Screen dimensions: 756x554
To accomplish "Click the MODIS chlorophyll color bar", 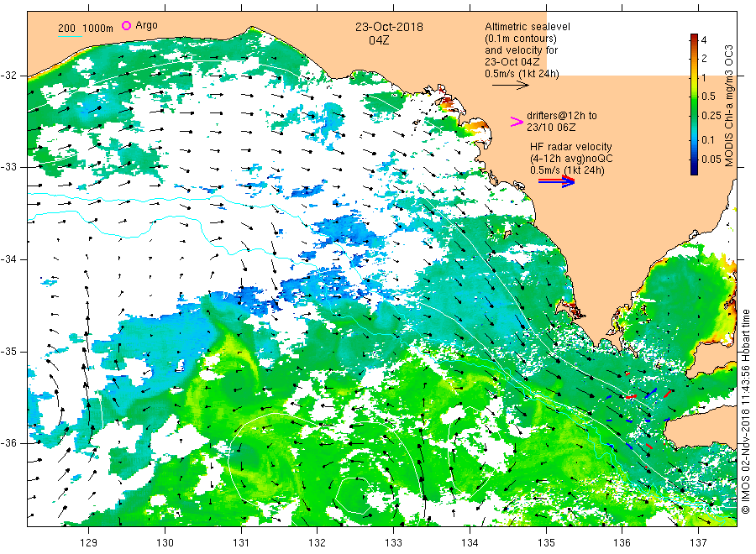I will (694, 104).
